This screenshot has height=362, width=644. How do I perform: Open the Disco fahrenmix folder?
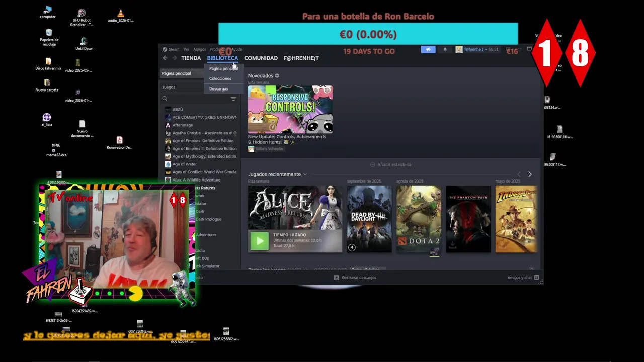(48, 64)
